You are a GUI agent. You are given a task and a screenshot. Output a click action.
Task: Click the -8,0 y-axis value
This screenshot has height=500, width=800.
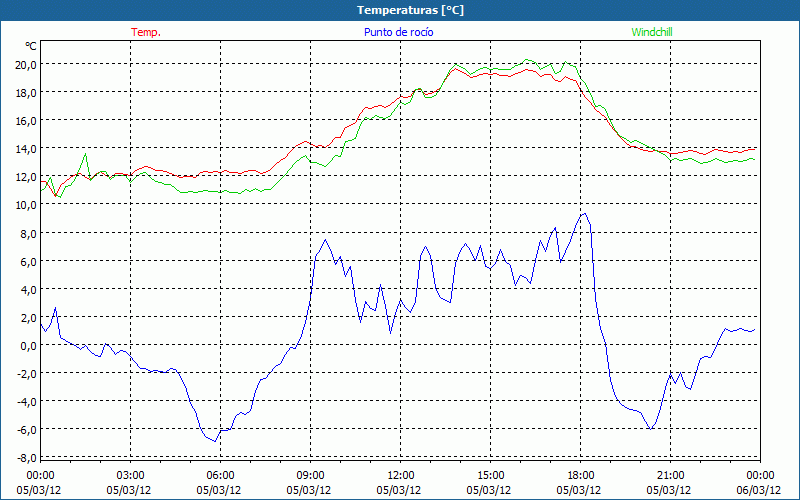[27, 458]
